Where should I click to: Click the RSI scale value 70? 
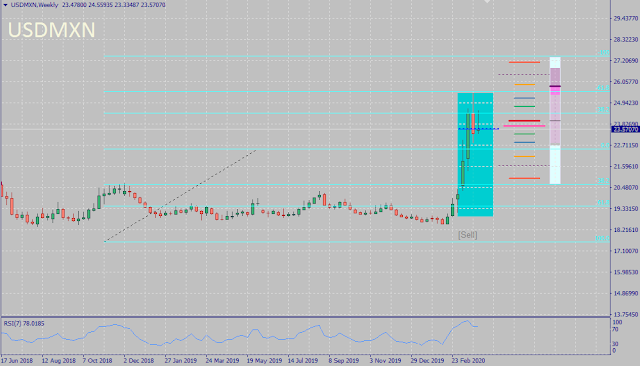[x=615, y=329]
